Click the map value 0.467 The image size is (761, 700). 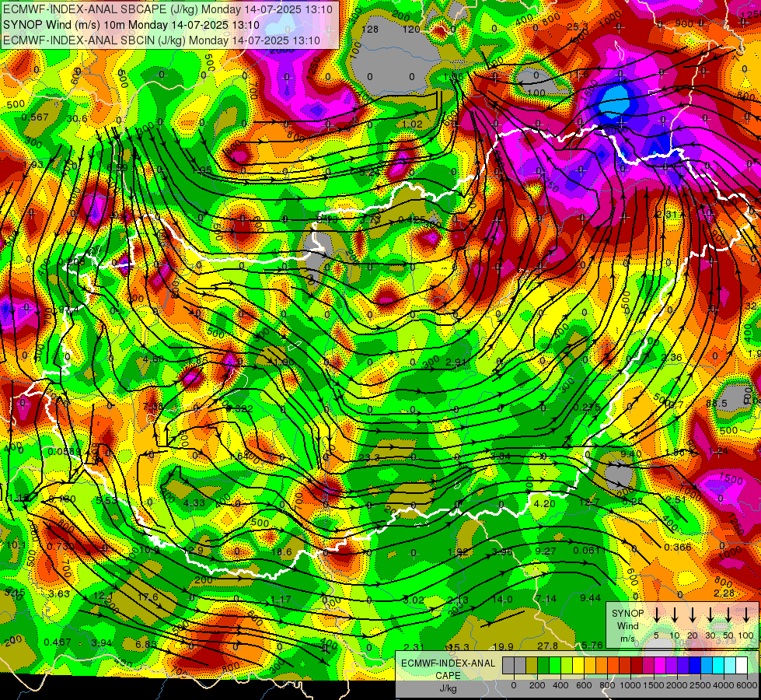point(58,642)
